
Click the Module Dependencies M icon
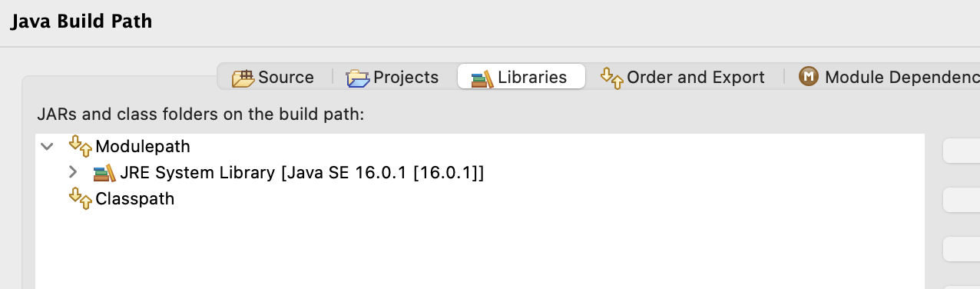(x=808, y=77)
